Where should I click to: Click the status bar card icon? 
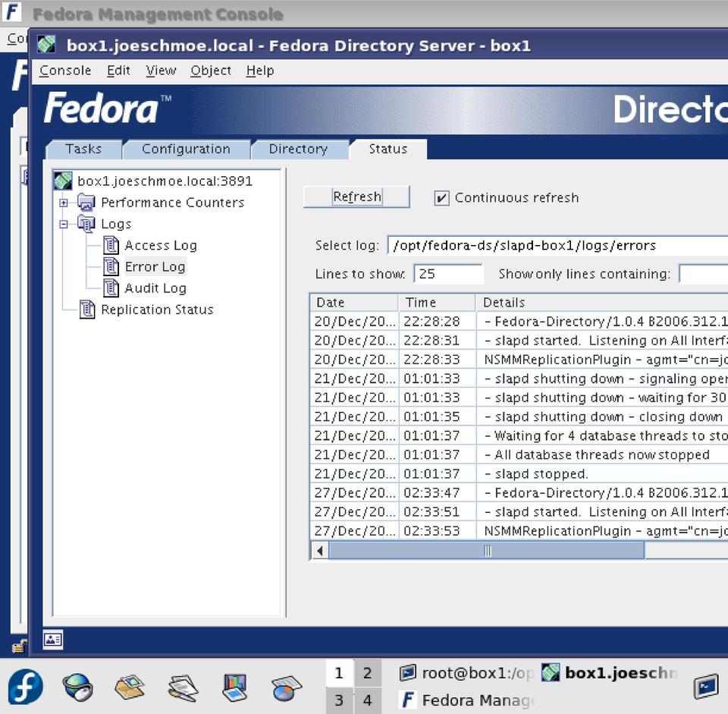(x=53, y=640)
